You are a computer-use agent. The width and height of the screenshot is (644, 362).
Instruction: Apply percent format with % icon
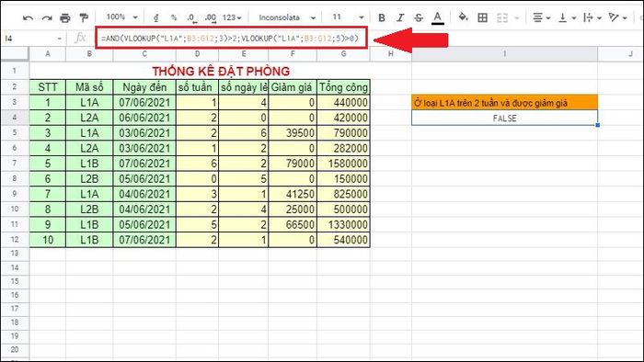(174, 17)
